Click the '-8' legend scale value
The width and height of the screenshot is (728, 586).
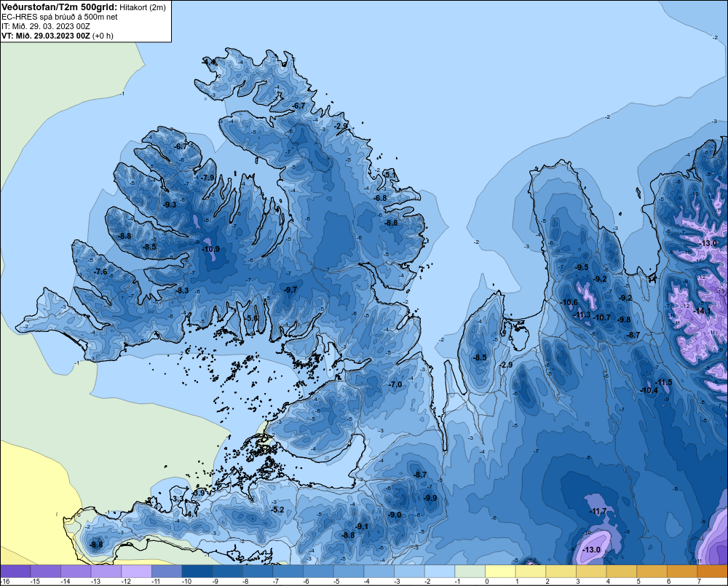click(x=247, y=582)
